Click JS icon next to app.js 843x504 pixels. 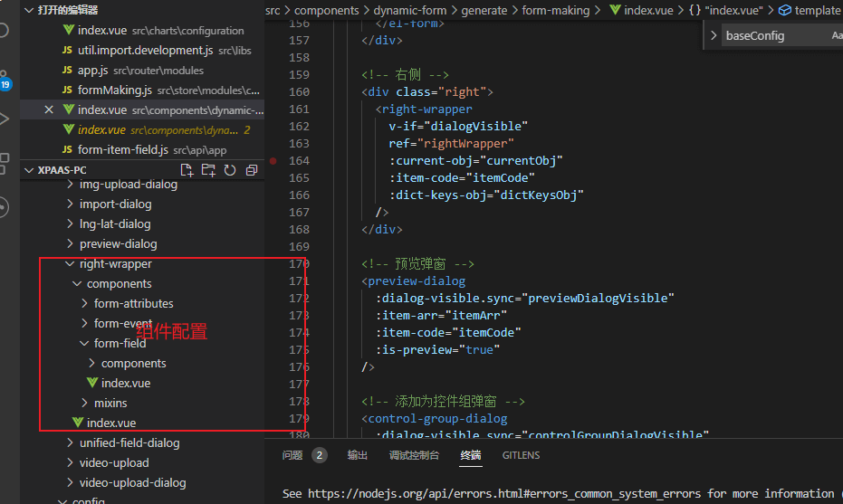pyautogui.click(x=67, y=70)
